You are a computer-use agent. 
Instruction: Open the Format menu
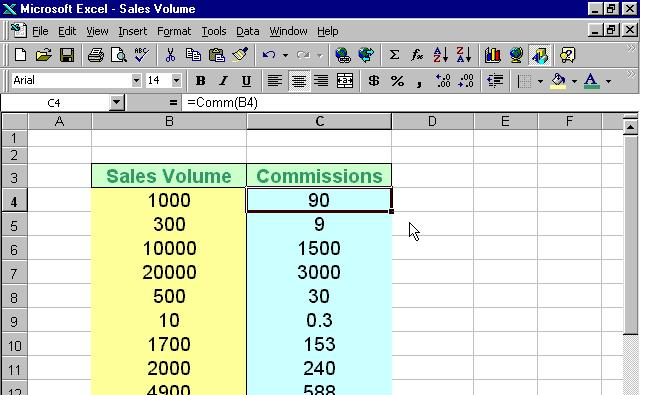(x=174, y=31)
